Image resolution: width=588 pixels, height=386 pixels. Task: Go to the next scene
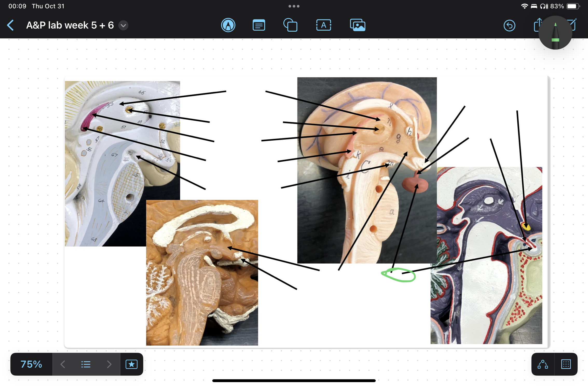point(109,364)
